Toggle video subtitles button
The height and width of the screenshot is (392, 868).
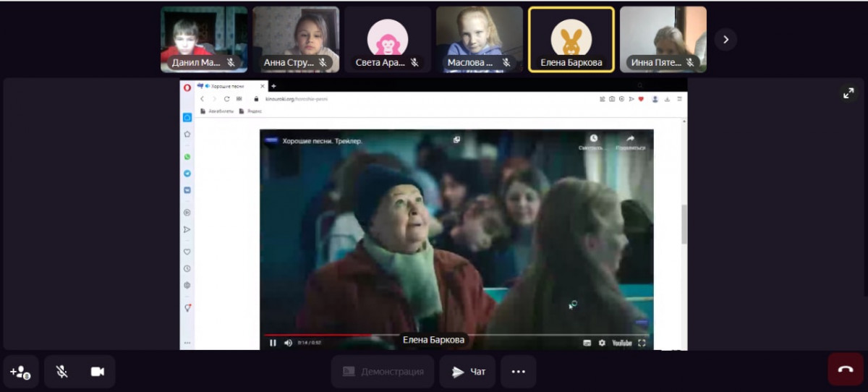tap(587, 343)
